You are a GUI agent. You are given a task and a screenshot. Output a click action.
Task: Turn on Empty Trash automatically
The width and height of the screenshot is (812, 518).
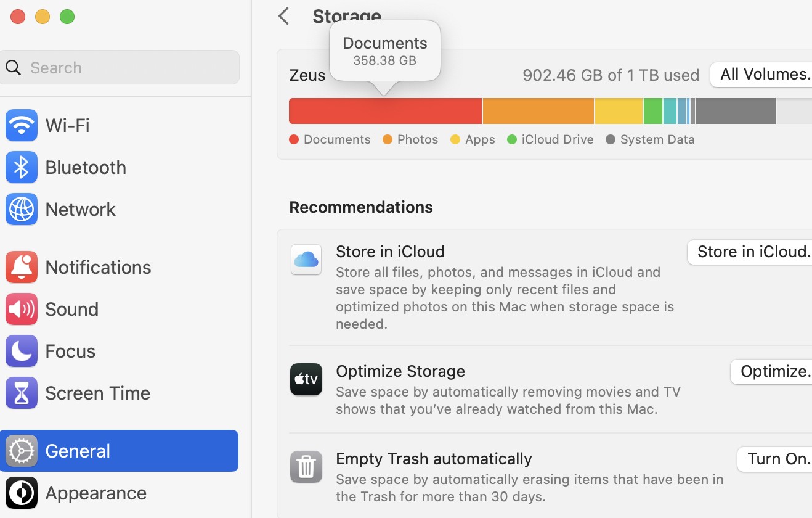point(775,459)
